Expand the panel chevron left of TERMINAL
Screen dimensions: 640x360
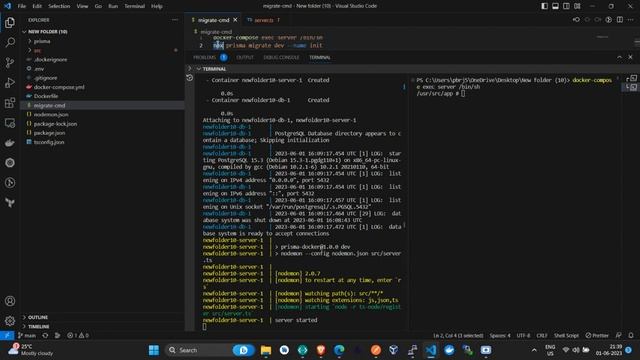click(x=189, y=69)
